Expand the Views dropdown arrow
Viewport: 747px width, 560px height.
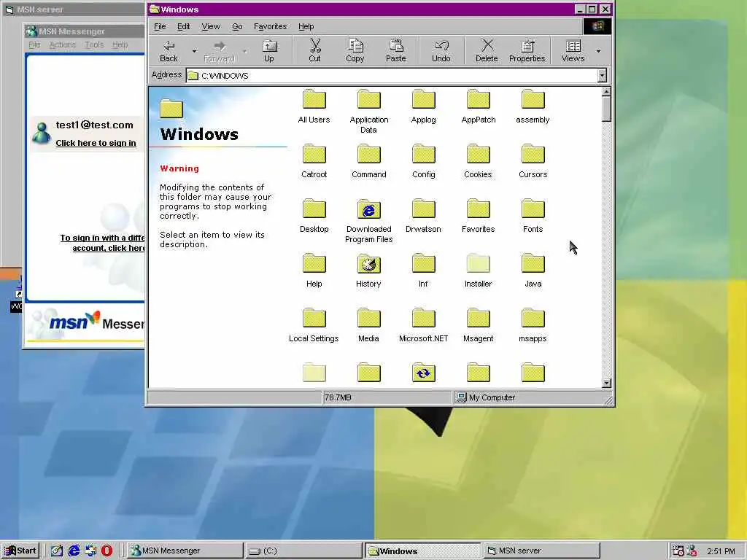[x=598, y=51]
